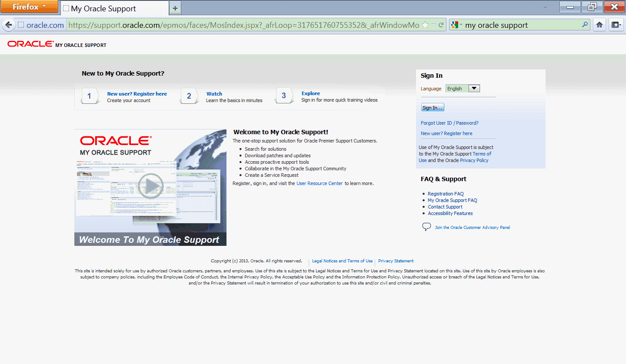Open the Accessibility Features link
This screenshot has height=364, width=626.
point(450,213)
